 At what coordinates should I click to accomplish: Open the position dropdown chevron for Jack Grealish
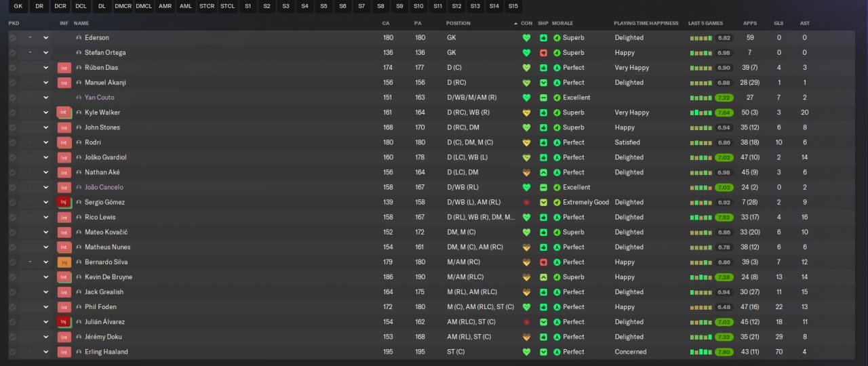45,291
